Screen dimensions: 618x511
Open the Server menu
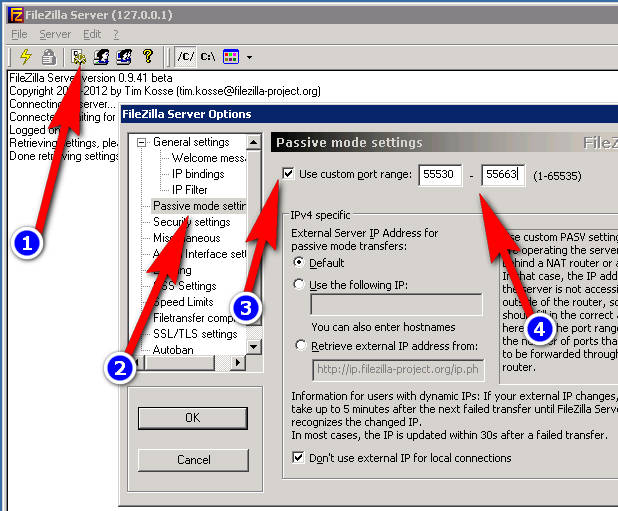click(55, 35)
